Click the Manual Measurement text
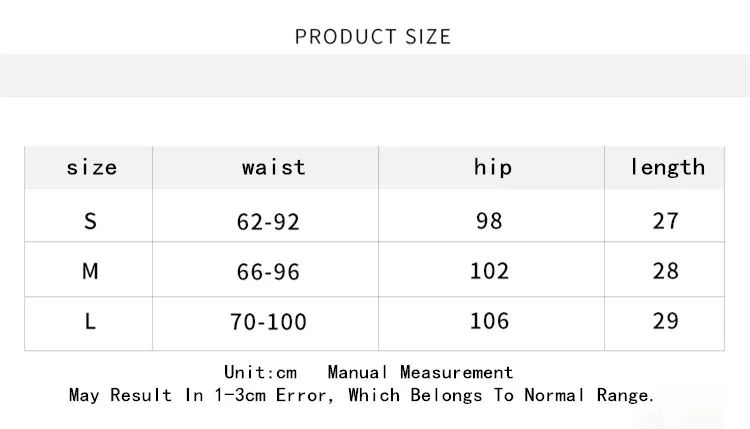This screenshot has height=429, width=750. (420, 372)
